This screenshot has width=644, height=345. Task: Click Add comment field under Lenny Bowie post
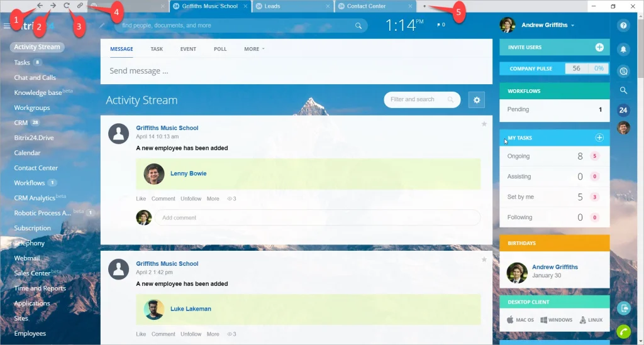tap(317, 218)
